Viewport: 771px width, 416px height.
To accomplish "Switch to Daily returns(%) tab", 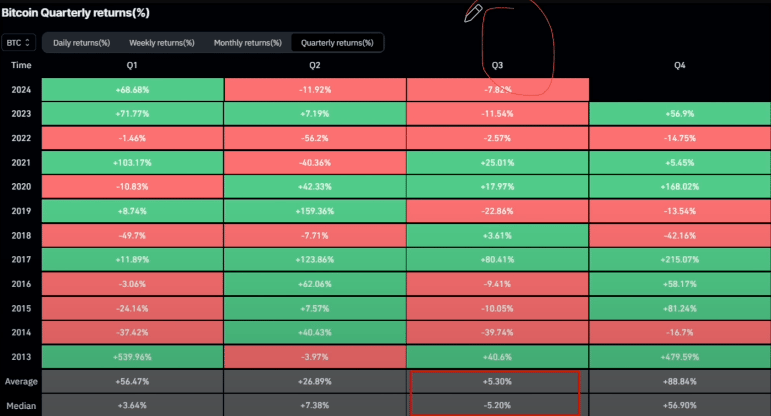I will click(x=81, y=43).
